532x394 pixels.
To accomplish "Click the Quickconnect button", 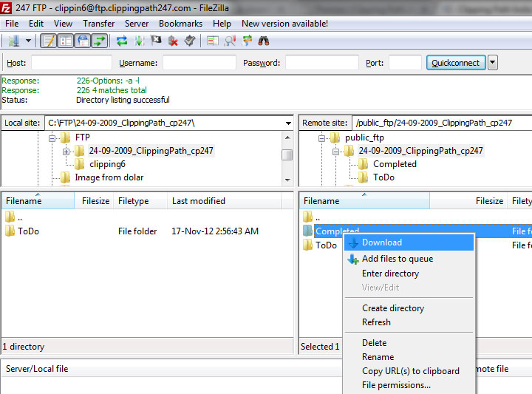I will [x=456, y=63].
